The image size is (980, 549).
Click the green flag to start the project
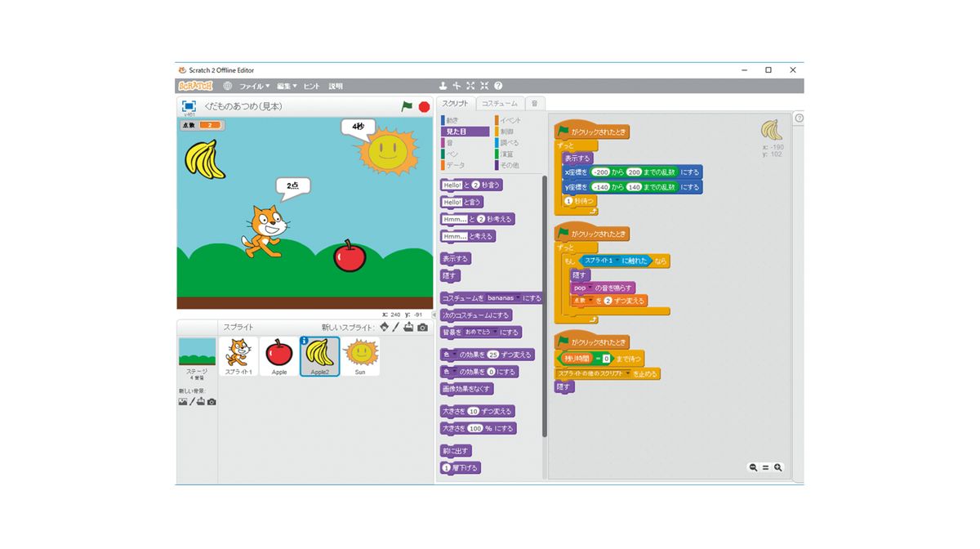pyautogui.click(x=407, y=106)
